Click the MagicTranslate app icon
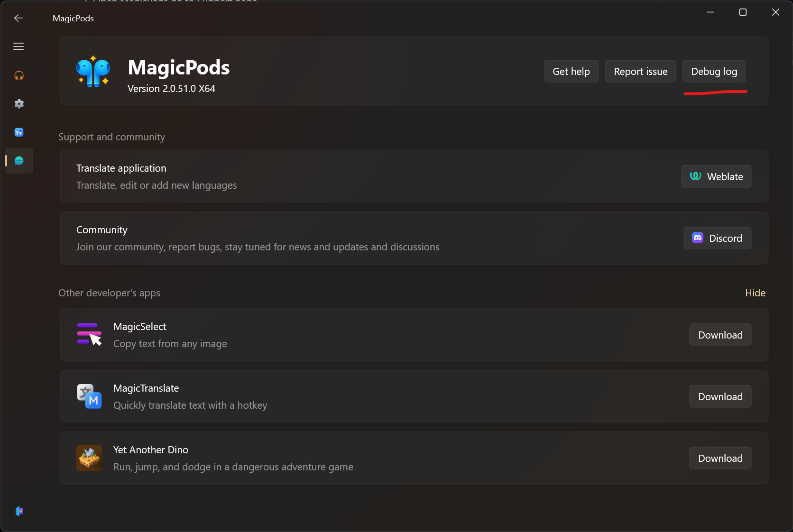The image size is (793, 532). tap(89, 396)
